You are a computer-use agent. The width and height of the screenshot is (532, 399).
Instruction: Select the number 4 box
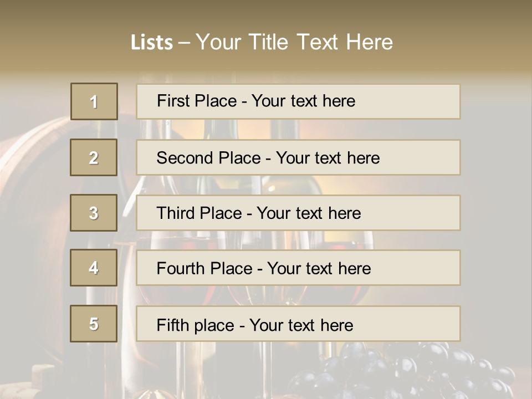pyautogui.click(x=94, y=268)
